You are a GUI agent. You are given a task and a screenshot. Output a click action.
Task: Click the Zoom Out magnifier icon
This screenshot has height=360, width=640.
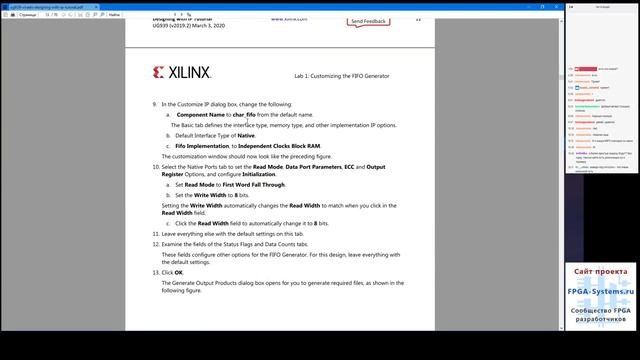pos(95,15)
